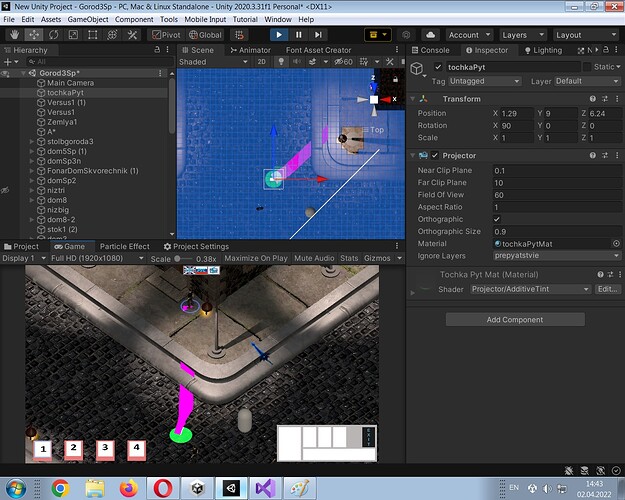Viewport: 625px width, 500px height.
Task: Open the Account dropdown
Action: (469, 35)
